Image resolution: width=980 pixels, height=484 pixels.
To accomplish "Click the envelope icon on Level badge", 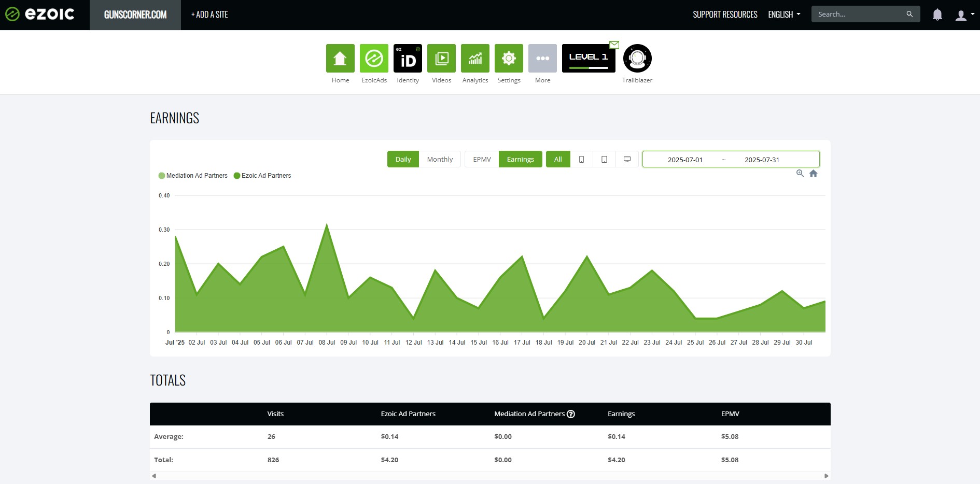I will (614, 45).
